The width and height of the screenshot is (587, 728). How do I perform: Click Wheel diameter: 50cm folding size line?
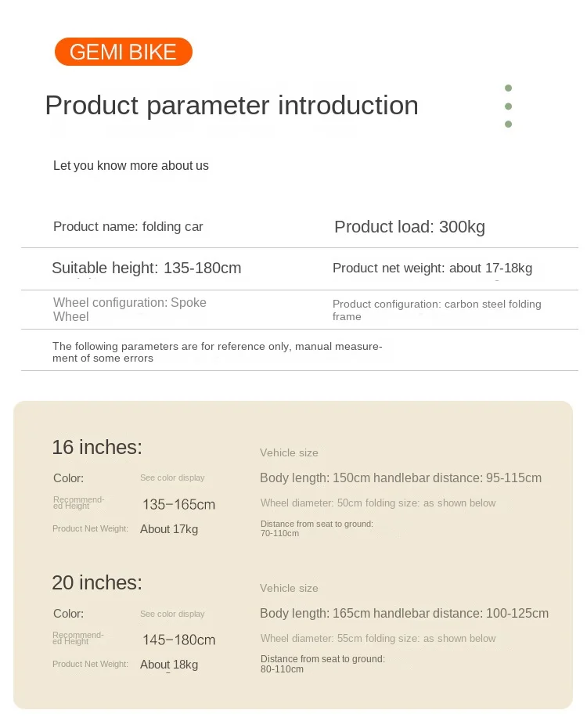coord(378,503)
